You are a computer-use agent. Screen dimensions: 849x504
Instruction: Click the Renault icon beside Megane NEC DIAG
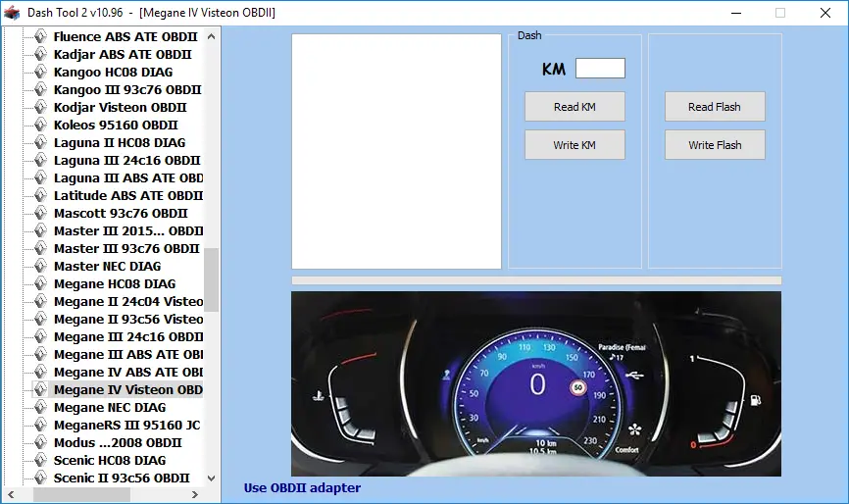(x=40, y=407)
